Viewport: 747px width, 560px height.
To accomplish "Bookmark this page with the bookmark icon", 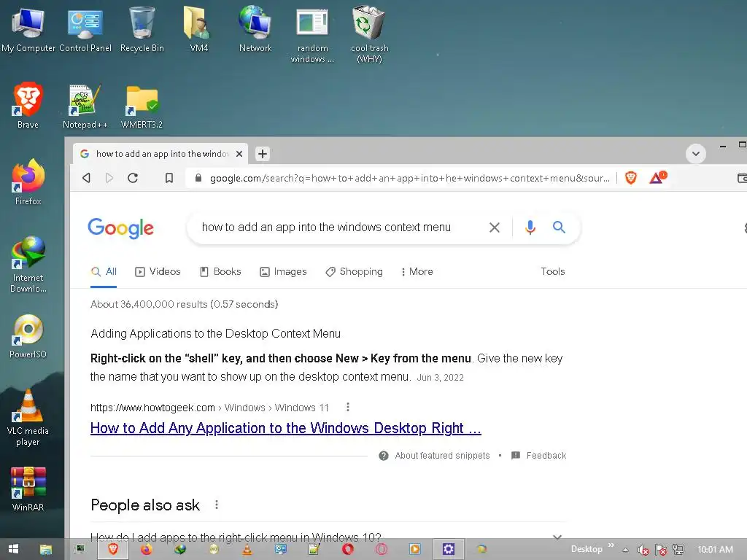I will 169,178.
